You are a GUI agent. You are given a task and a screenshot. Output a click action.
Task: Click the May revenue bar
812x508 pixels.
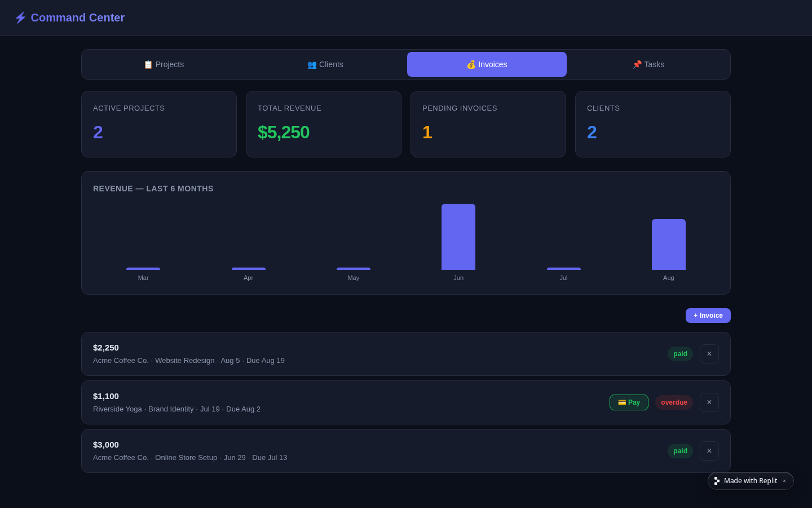tap(354, 269)
